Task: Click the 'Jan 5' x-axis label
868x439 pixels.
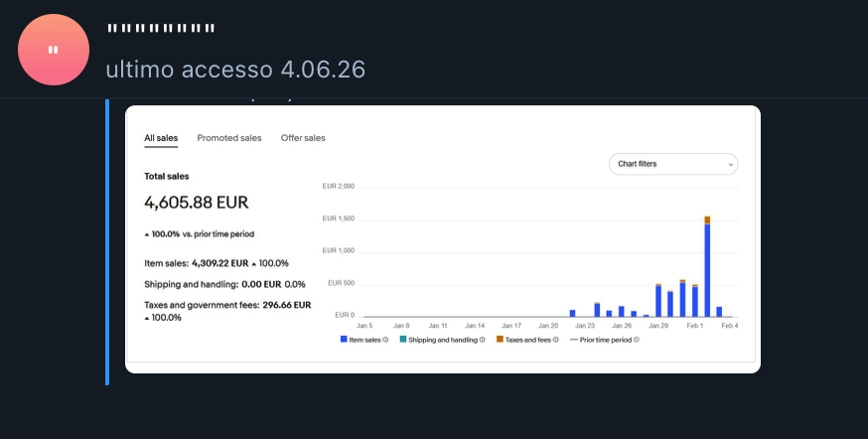Action: (364, 326)
